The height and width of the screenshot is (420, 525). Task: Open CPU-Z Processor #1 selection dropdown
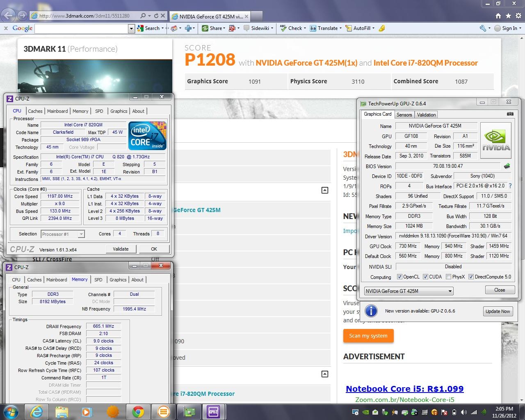(63, 234)
